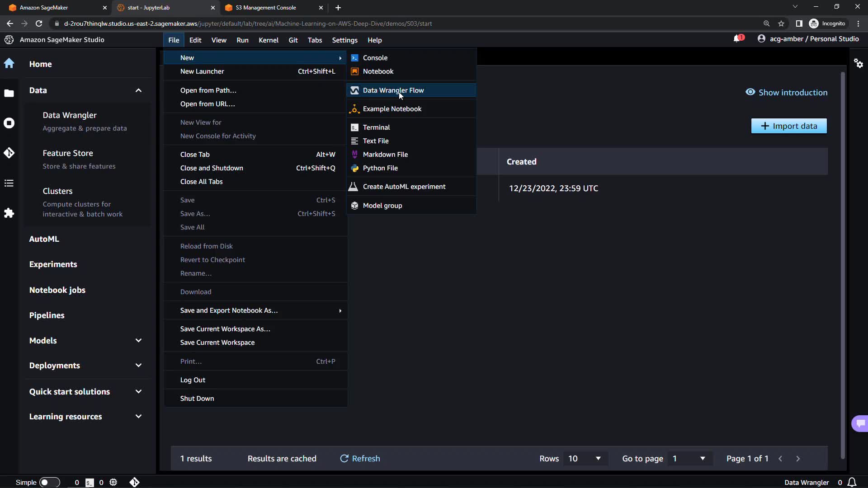
Task: Open the Git sidebar icon
Action: click(9, 153)
